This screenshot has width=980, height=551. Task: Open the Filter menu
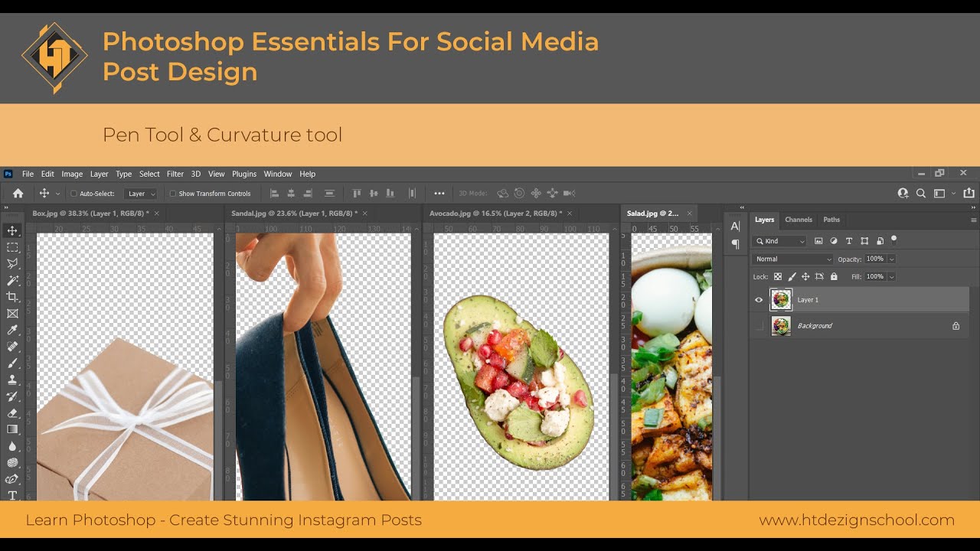coord(175,174)
